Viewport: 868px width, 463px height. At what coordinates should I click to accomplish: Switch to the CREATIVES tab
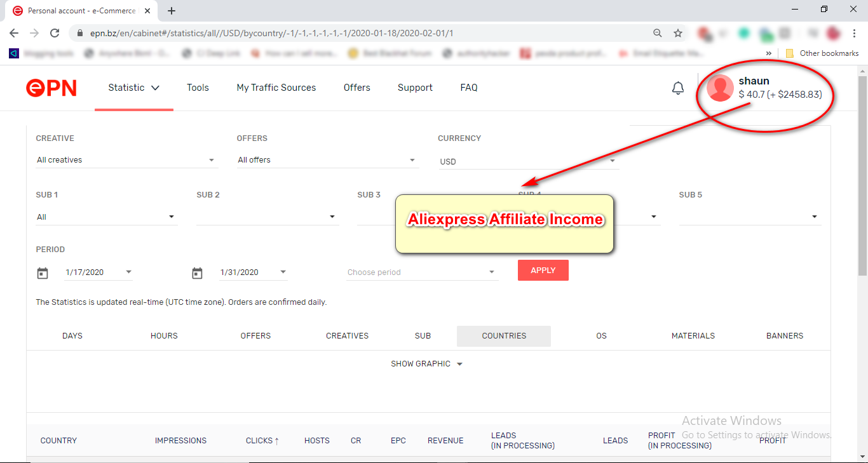click(348, 336)
